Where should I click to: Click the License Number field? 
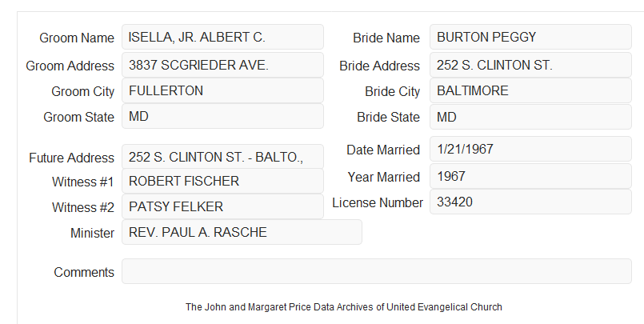530,202
